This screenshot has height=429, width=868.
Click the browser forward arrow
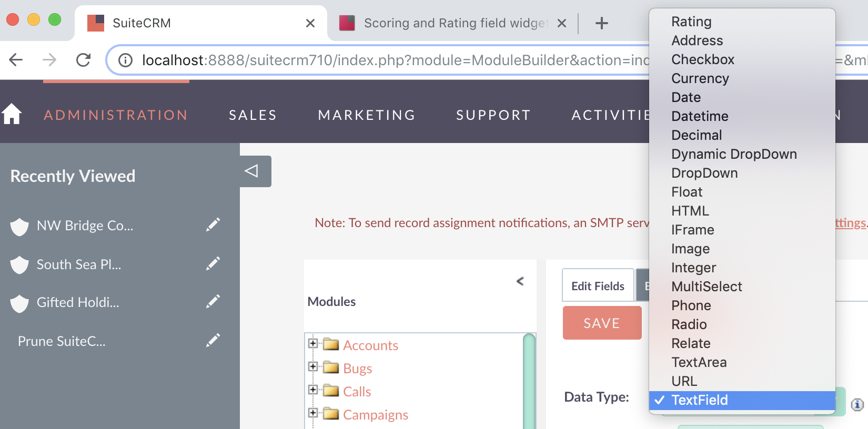49,60
